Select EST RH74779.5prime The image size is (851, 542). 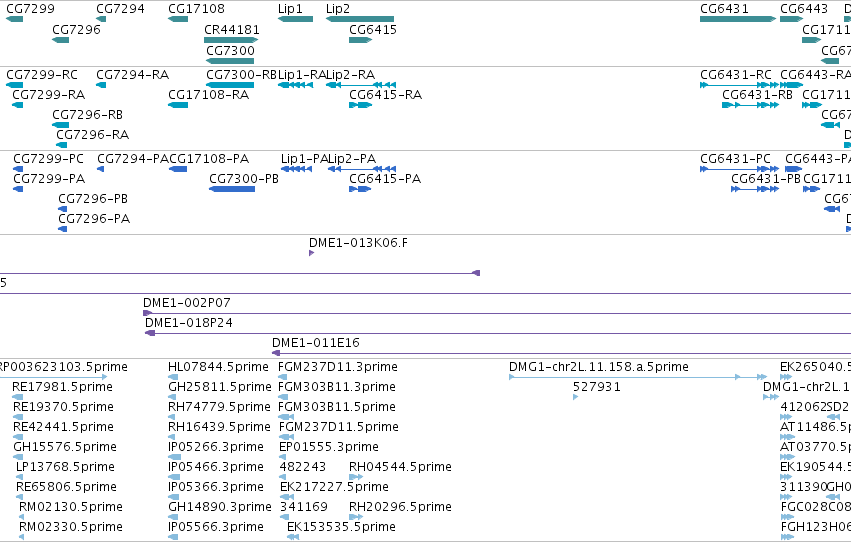(x=173, y=417)
